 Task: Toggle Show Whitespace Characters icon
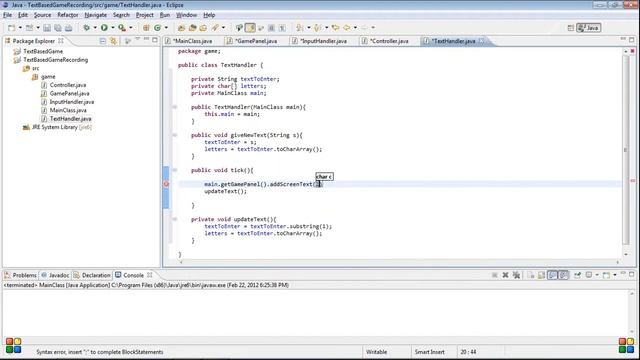click(282, 28)
